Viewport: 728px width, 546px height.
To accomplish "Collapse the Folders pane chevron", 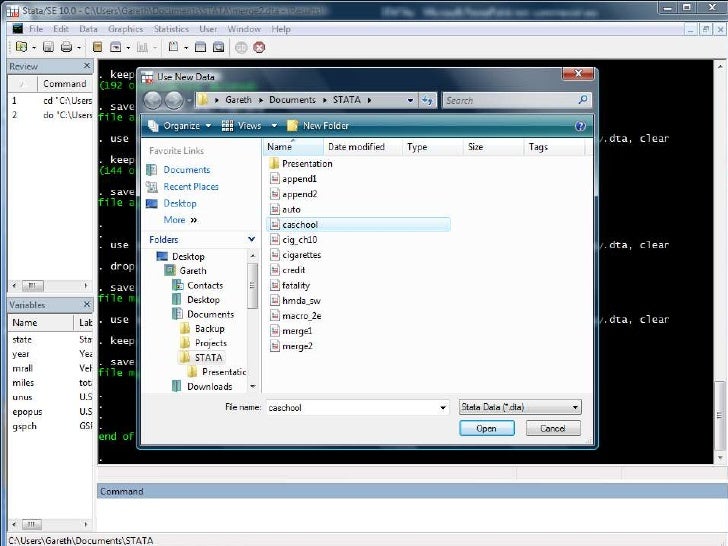I will click(x=251, y=239).
